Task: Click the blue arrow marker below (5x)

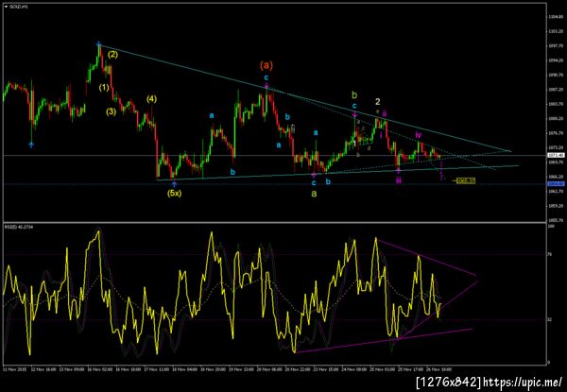Action: click(174, 184)
